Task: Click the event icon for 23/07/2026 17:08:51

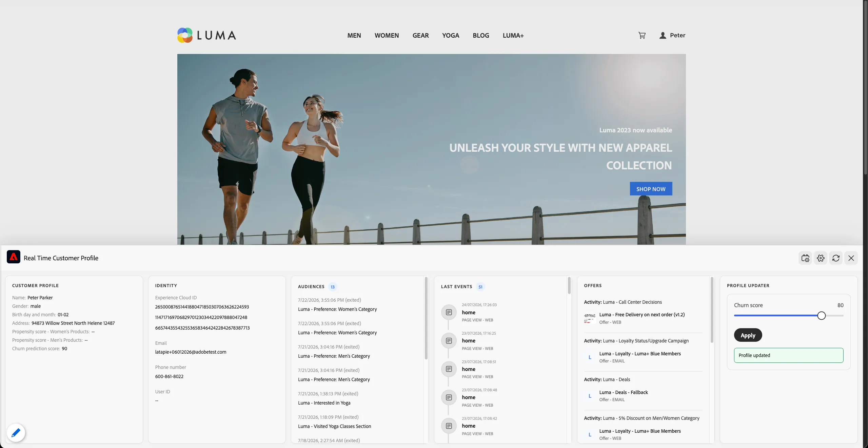Action: pyautogui.click(x=449, y=369)
